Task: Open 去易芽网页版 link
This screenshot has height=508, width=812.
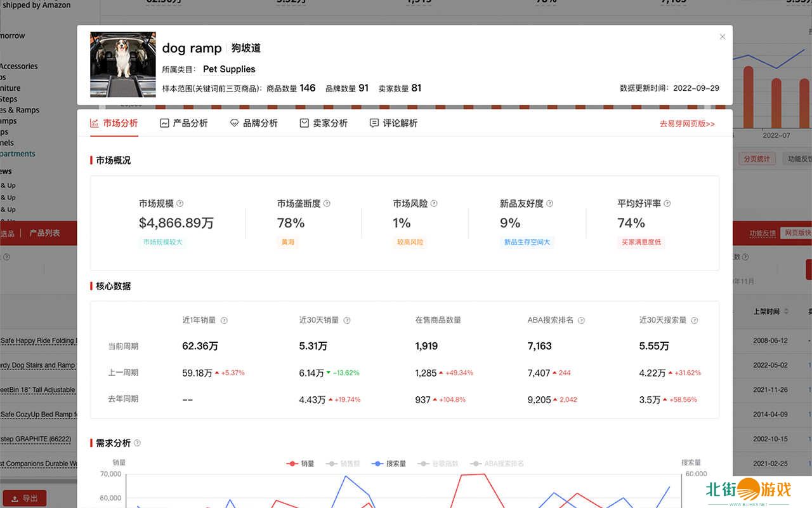Action: [x=687, y=124]
